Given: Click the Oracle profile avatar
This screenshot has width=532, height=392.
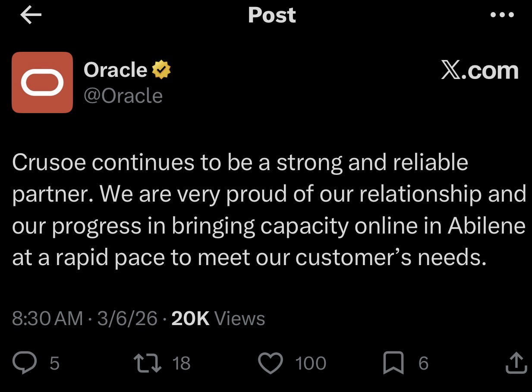Looking at the screenshot, I should [42, 82].
